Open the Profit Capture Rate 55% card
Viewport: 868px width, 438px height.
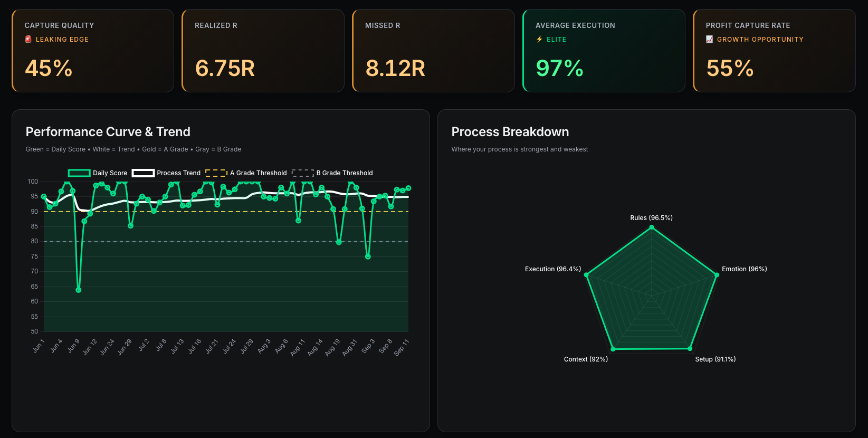click(x=774, y=51)
